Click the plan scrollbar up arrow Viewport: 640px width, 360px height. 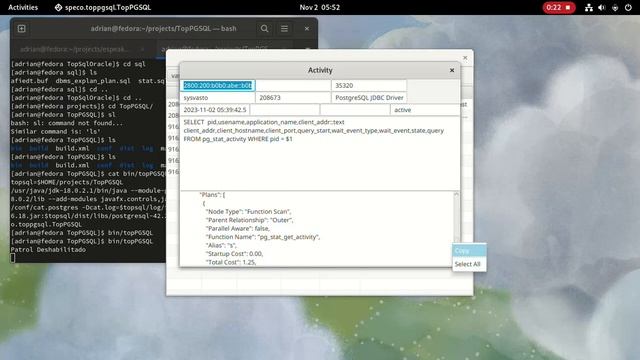coord(456,195)
